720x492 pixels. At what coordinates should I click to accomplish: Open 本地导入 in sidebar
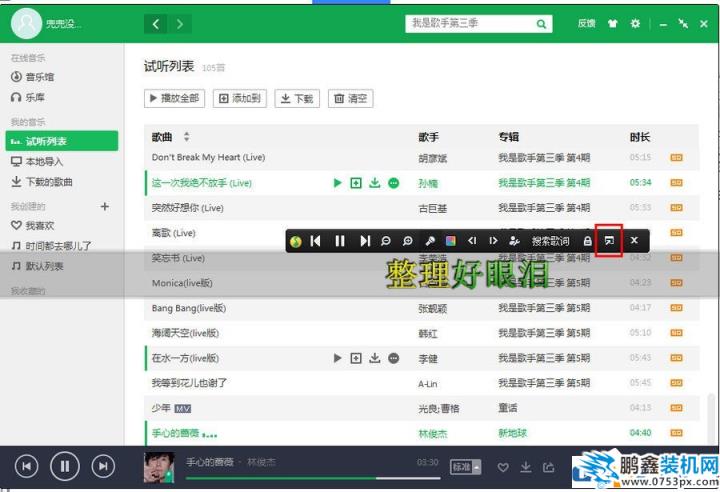click(37, 161)
